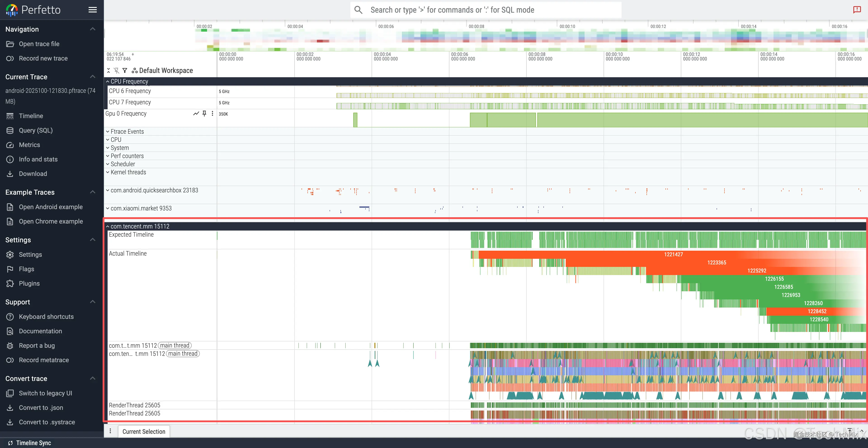Open Query (SQL) from sidebar
The height and width of the screenshot is (448, 868).
point(36,130)
